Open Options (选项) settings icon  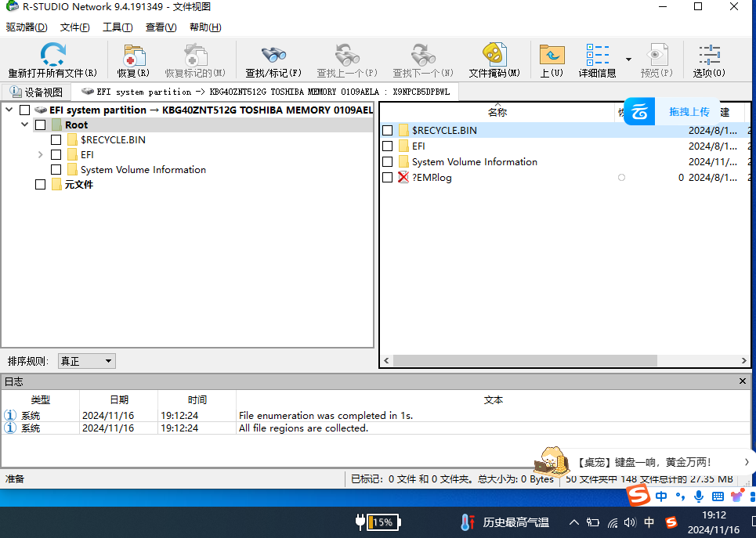pos(709,55)
